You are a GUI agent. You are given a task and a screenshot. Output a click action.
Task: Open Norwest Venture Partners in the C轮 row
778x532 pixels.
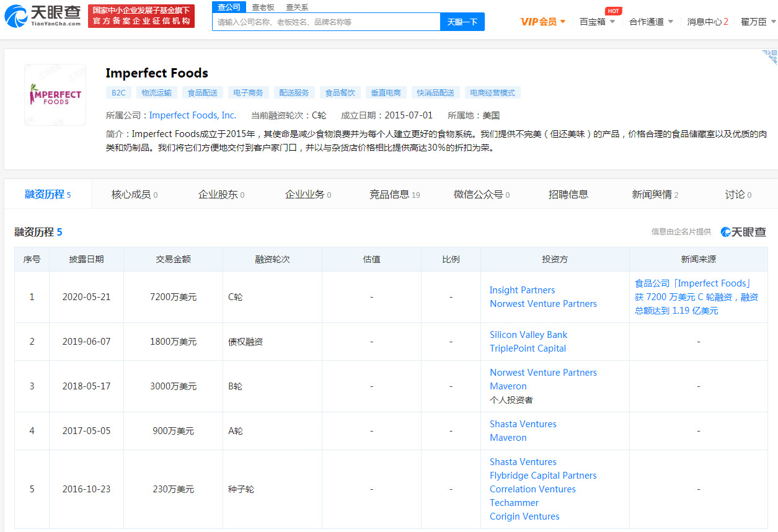[x=543, y=304]
